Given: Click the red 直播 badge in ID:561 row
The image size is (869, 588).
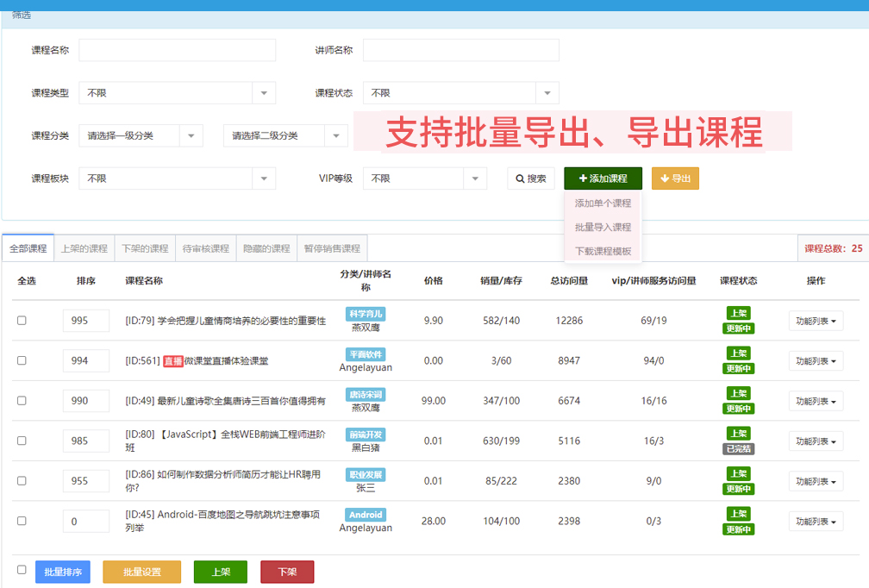Looking at the screenshot, I should [x=173, y=360].
